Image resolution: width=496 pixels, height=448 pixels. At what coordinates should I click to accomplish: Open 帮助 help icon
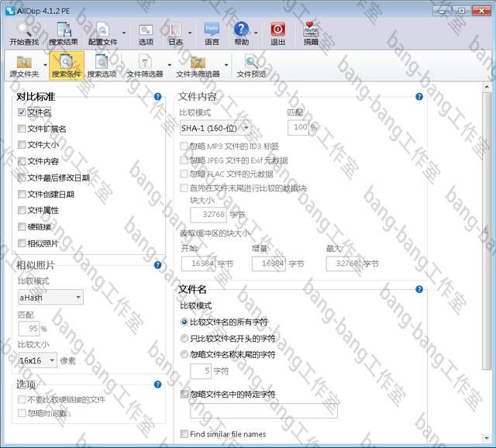tap(241, 34)
